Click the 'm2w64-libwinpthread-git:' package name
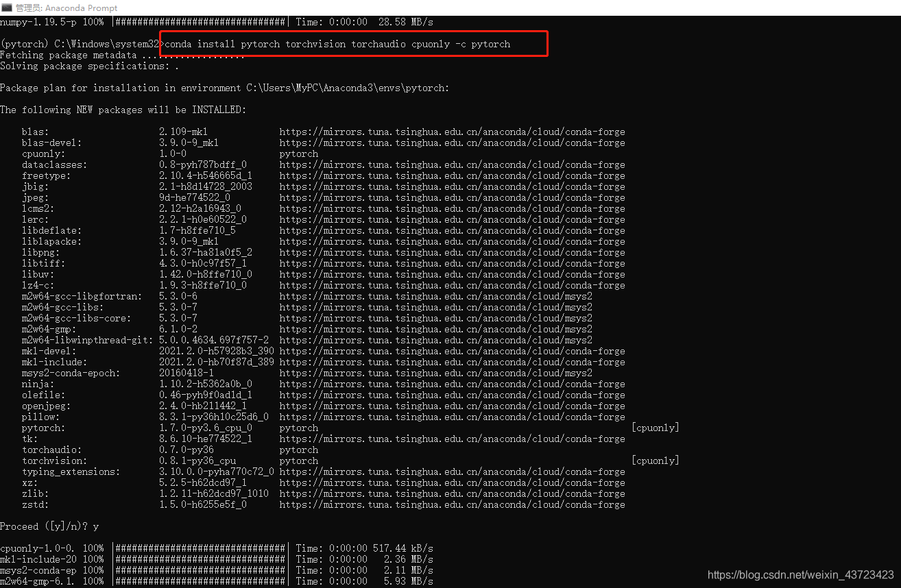901x588 pixels. coord(88,340)
